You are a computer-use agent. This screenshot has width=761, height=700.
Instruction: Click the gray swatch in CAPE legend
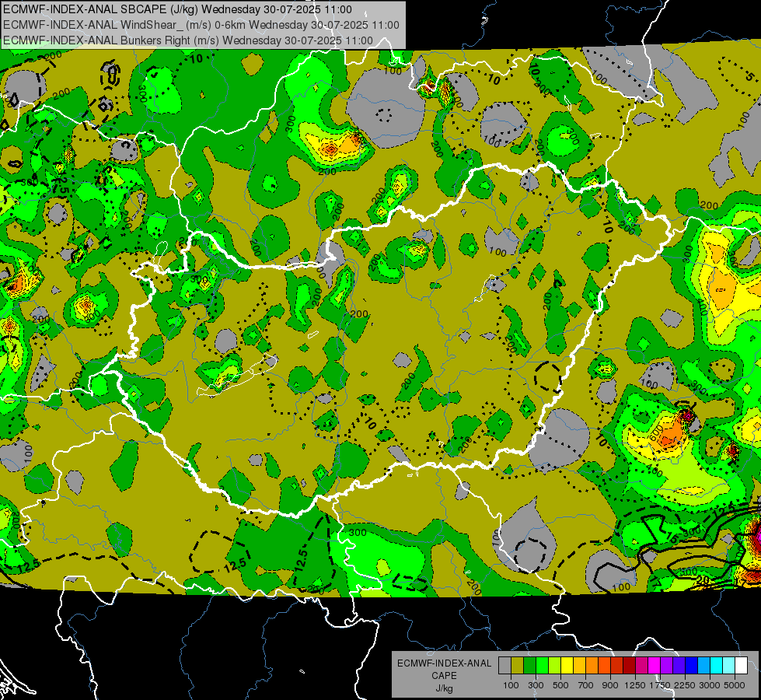(504, 666)
